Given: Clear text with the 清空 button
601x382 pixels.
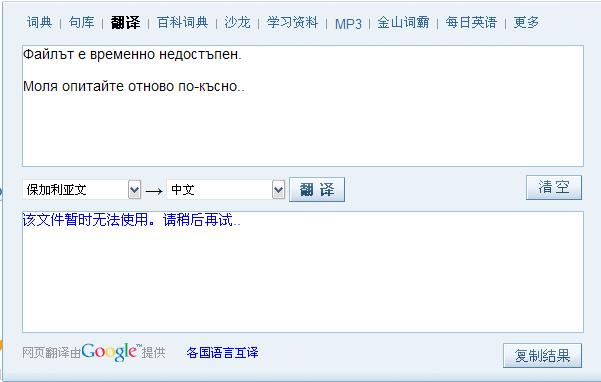Looking at the screenshot, I should 554,187.
